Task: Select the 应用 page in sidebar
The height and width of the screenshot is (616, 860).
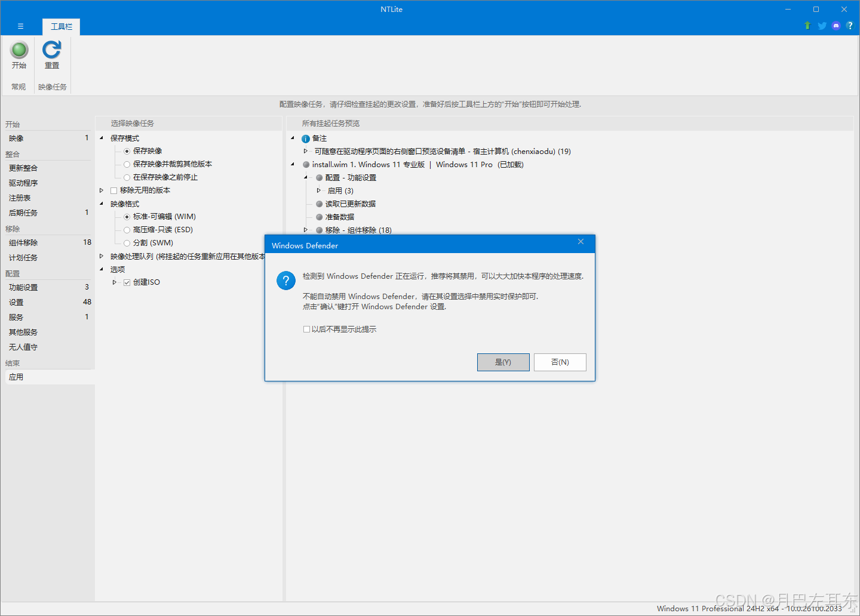Action: [49, 377]
